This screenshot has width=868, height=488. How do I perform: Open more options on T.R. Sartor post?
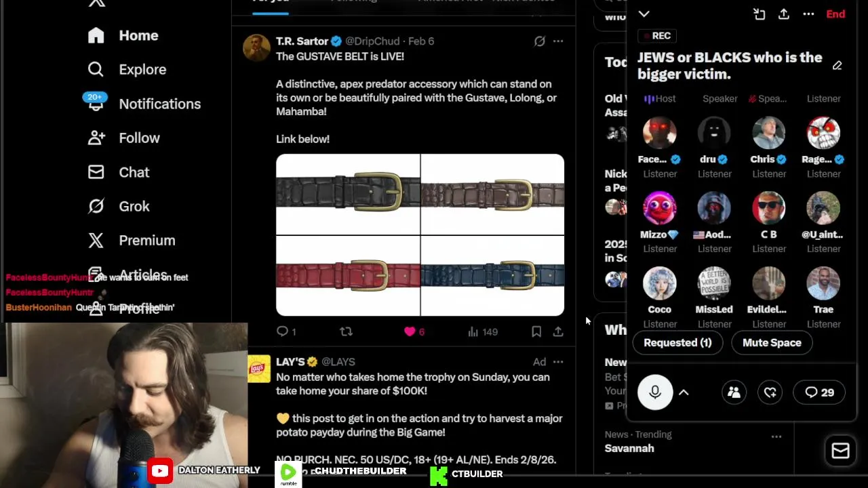[x=558, y=41]
